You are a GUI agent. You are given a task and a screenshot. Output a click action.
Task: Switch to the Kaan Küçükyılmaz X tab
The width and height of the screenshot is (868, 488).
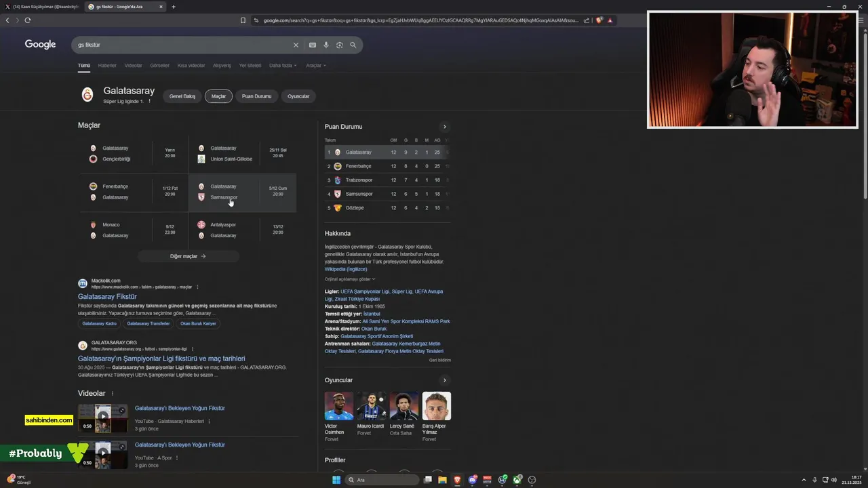[x=41, y=7]
